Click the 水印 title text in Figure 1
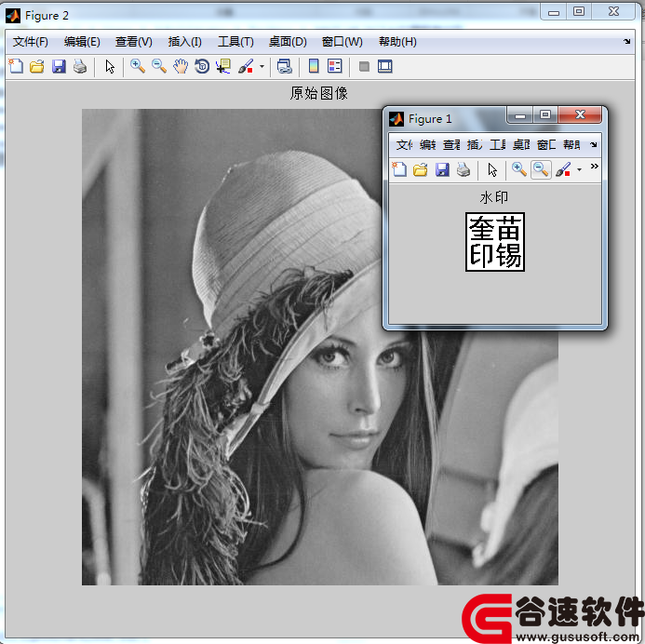 pyautogui.click(x=493, y=197)
